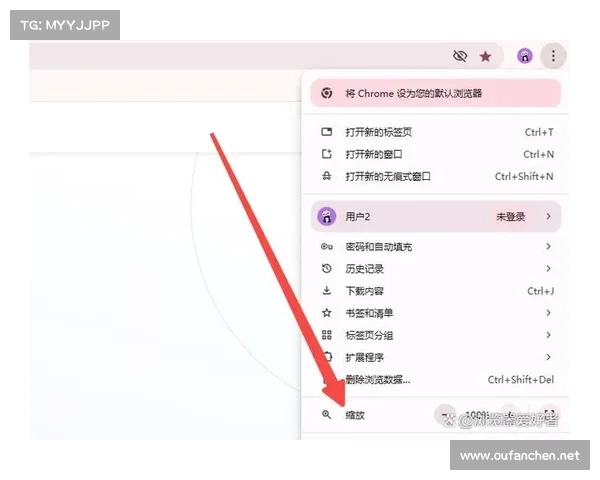600x480 pixels.
Task: Expand the 扩展程序 submenu arrow
Action: (x=548, y=357)
